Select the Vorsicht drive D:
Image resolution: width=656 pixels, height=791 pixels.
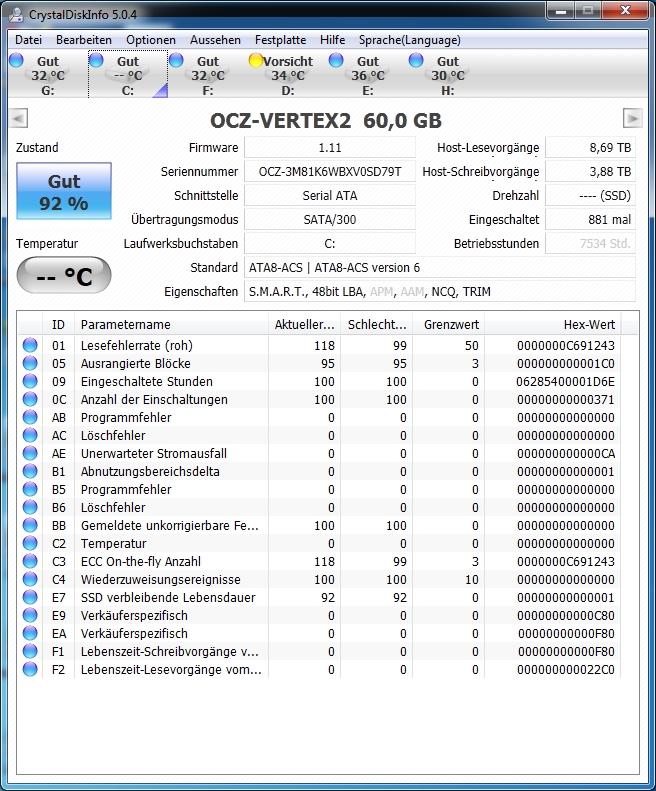(x=287, y=75)
